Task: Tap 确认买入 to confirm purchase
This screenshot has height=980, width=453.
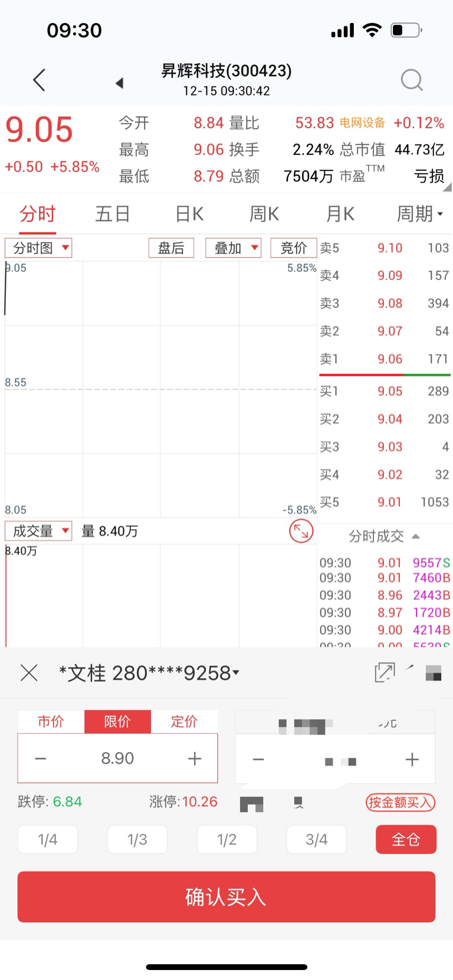Action: 226,897
